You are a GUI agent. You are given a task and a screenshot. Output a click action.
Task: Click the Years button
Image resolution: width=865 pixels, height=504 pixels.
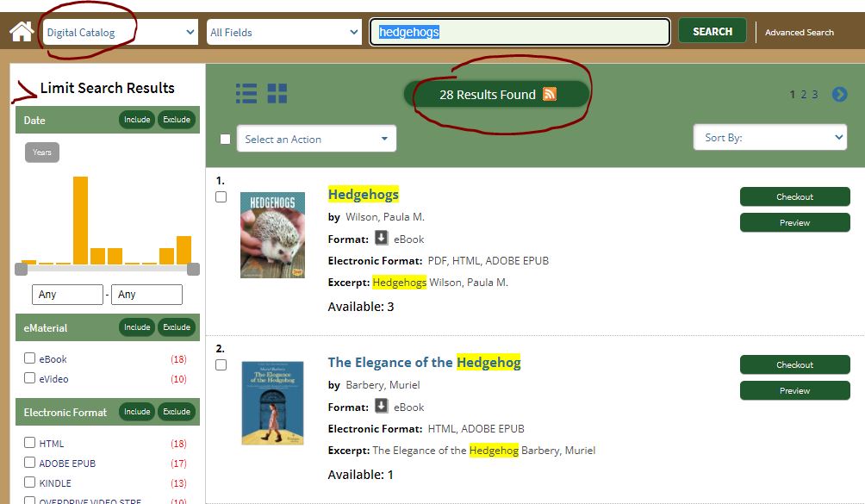click(x=42, y=152)
